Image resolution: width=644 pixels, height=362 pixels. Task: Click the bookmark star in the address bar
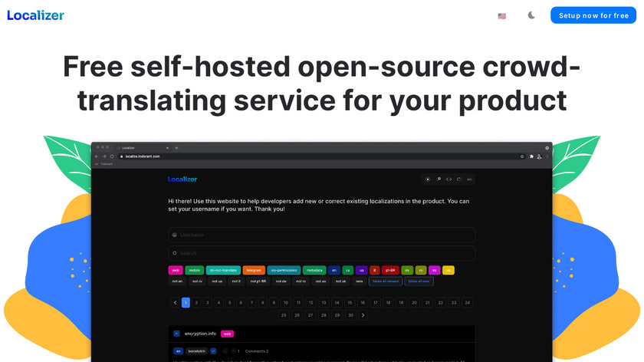522,156
